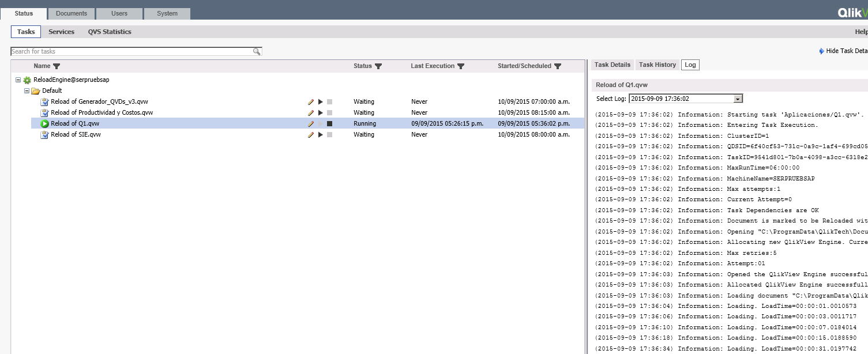Open the Select Log dropdown
This screenshot has width=868, height=354.
738,99
